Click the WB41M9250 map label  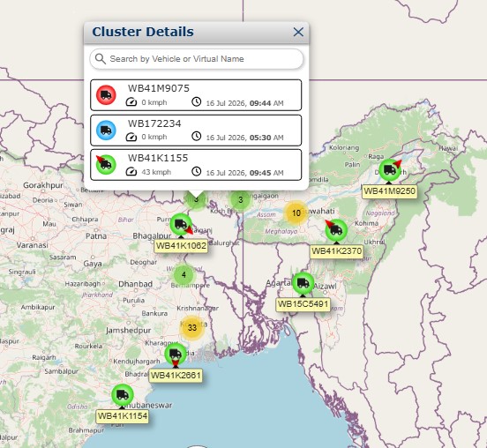[x=389, y=191]
